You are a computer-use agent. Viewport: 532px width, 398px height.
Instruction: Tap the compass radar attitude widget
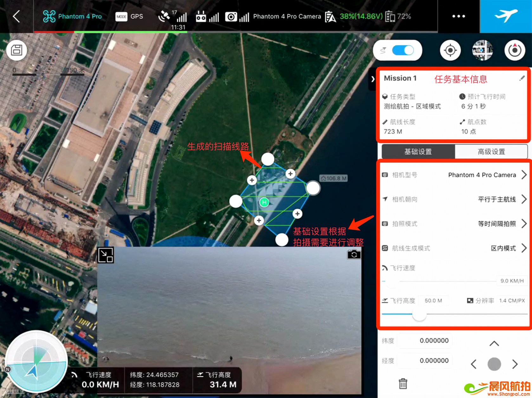36,361
